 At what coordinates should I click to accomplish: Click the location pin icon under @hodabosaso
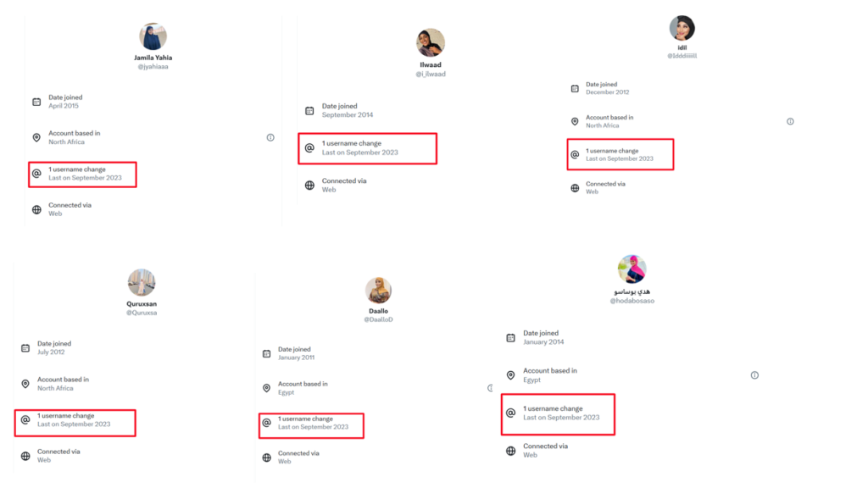(x=510, y=375)
